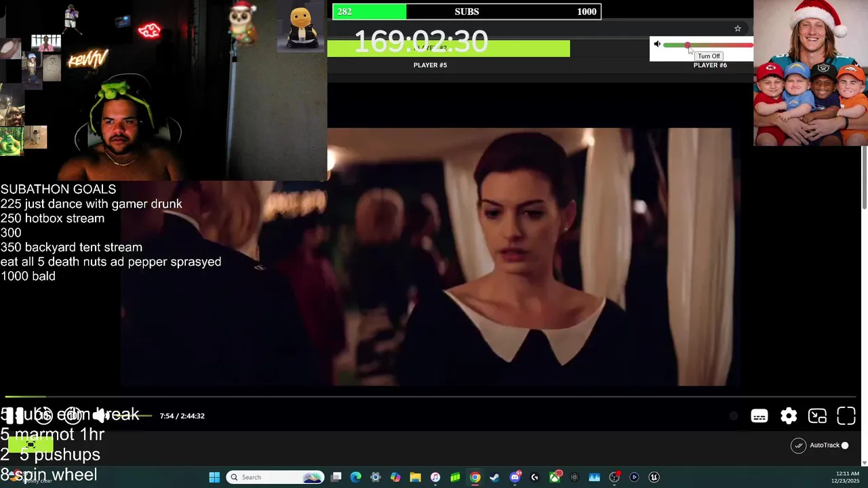Click the page vertical scrollbar
The image size is (868, 488).
pyautogui.click(x=865, y=176)
